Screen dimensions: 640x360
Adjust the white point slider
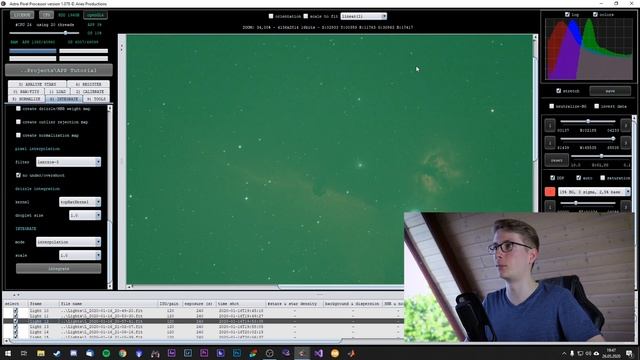click(x=588, y=139)
